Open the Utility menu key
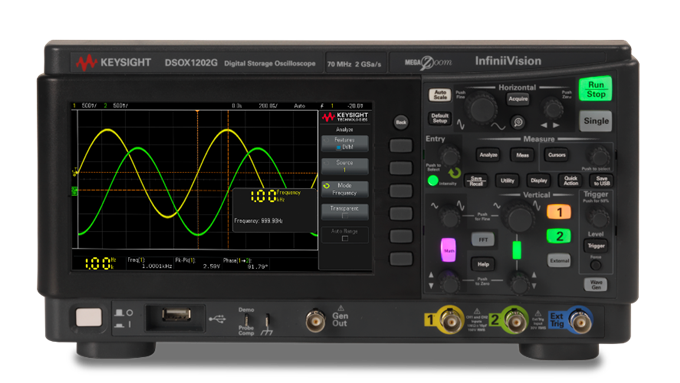Viewport: 680px width, 383px height. [x=507, y=181]
